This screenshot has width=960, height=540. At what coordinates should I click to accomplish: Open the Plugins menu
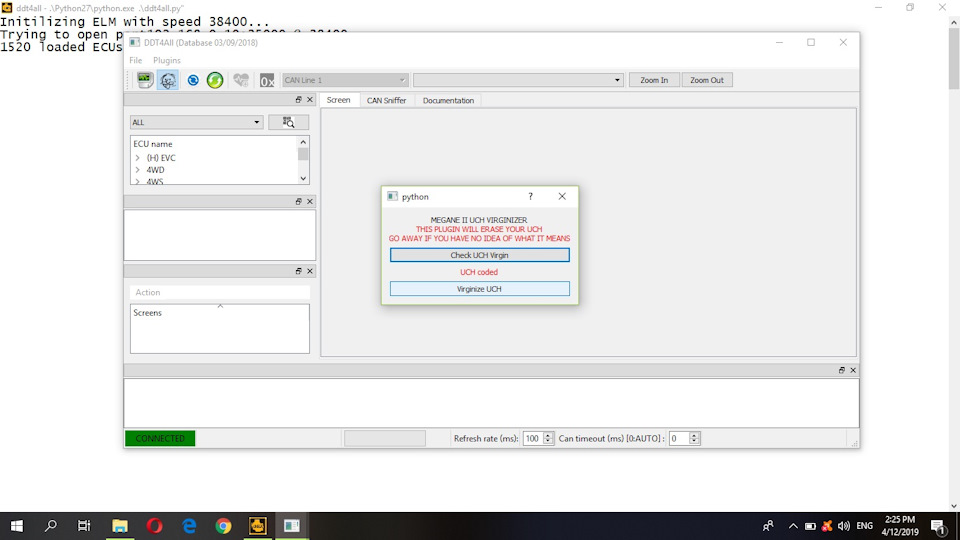[167, 60]
